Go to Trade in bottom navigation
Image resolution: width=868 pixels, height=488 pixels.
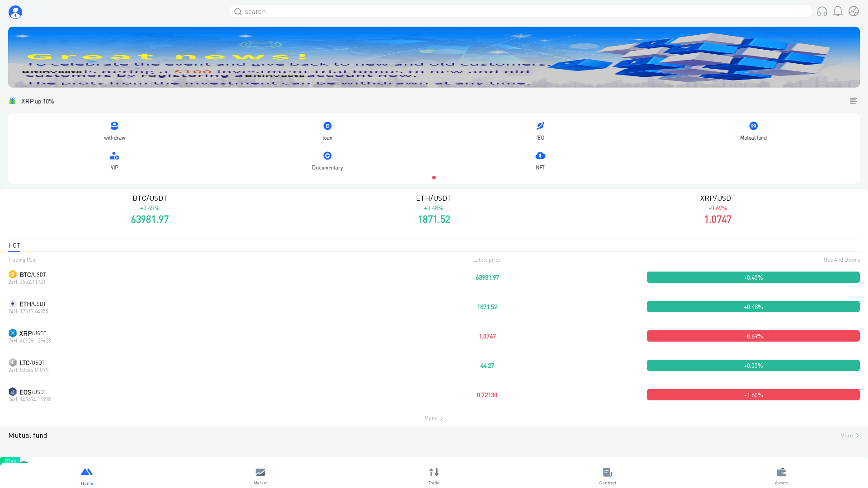pyautogui.click(x=434, y=476)
